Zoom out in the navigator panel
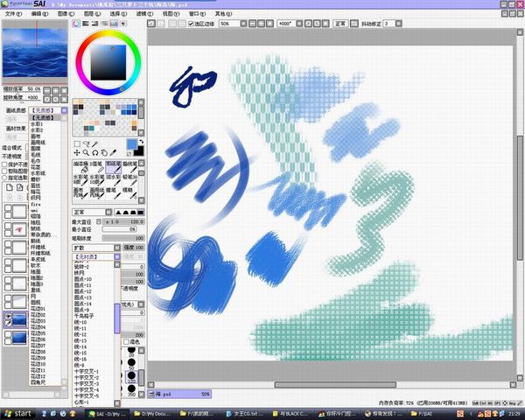Viewport: 525px width, 420px height. (x=47, y=90)
